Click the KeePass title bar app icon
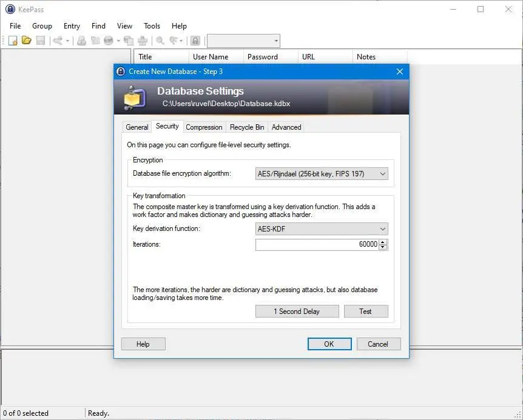523x420 pixels. coord(10,9)
